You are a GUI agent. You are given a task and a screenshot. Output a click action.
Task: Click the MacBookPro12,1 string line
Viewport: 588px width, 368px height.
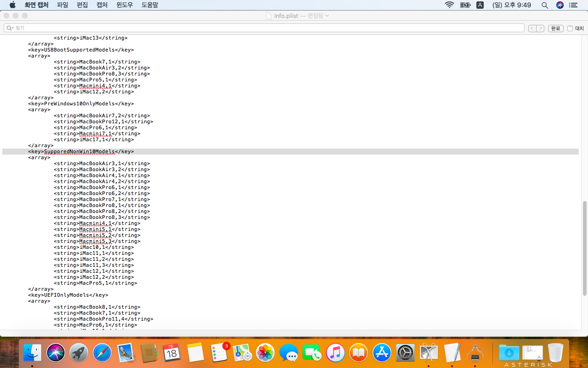103,121
